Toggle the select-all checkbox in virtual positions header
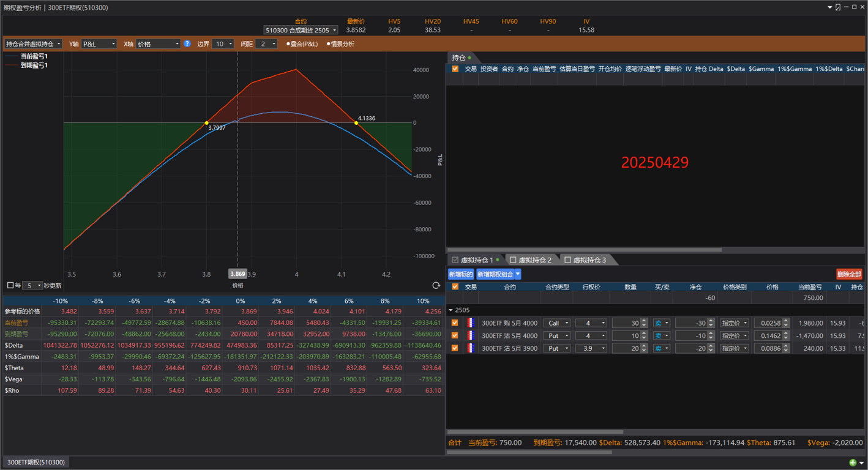Screen dimensions: 868x470 [455, 286]
